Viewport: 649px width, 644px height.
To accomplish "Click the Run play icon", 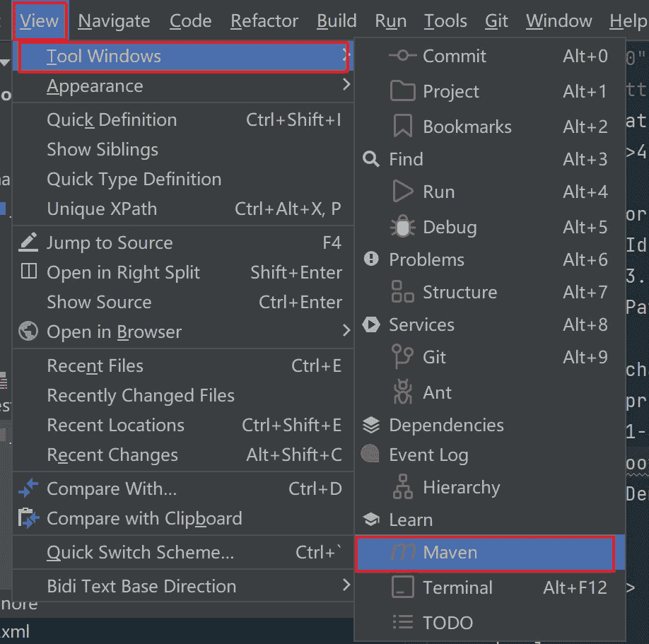I will pyautogui.click(x=402, y=192).
